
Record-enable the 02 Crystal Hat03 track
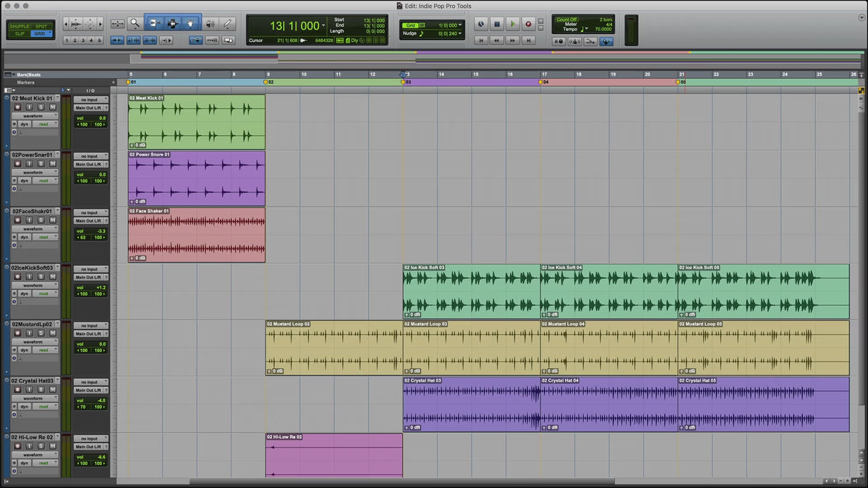(18, 390)
